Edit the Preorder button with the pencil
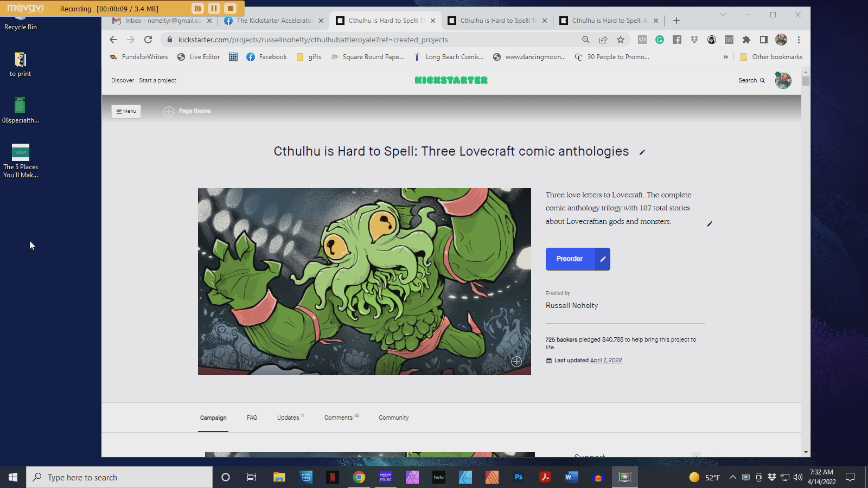The width and height of the screenshot is (868, 488). coord(603,259)
